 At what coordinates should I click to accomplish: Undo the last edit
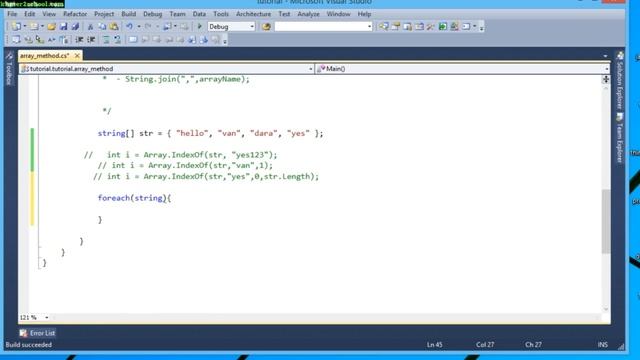coord(129,27)
